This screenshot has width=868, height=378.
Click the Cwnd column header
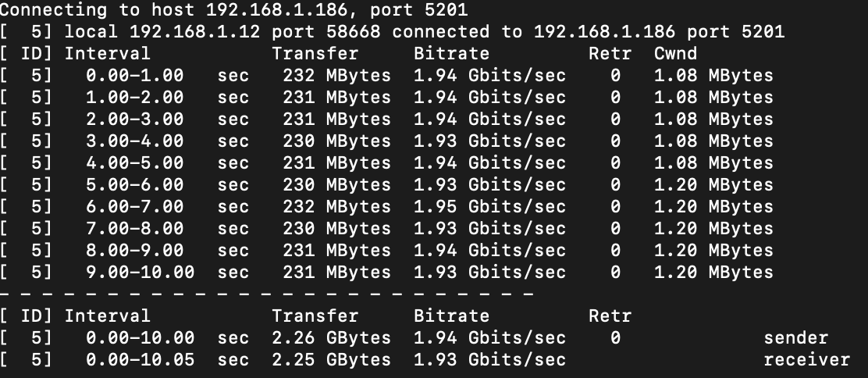point(675,53)
